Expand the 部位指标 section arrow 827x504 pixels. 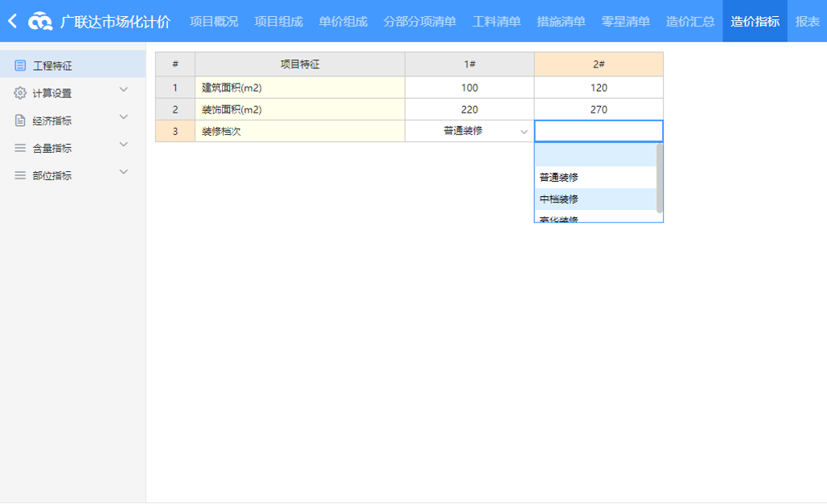coord(123,172)
